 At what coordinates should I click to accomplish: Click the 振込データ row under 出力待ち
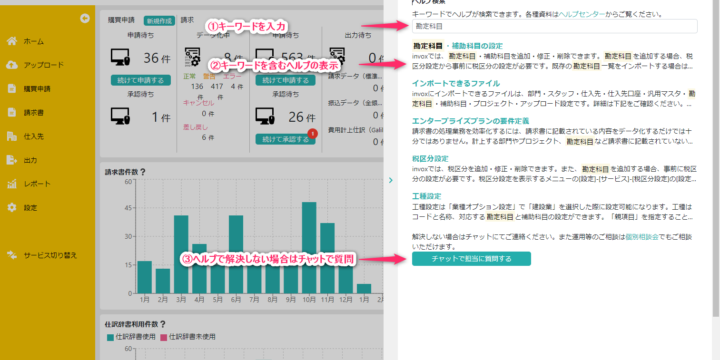tap(356, 103)
